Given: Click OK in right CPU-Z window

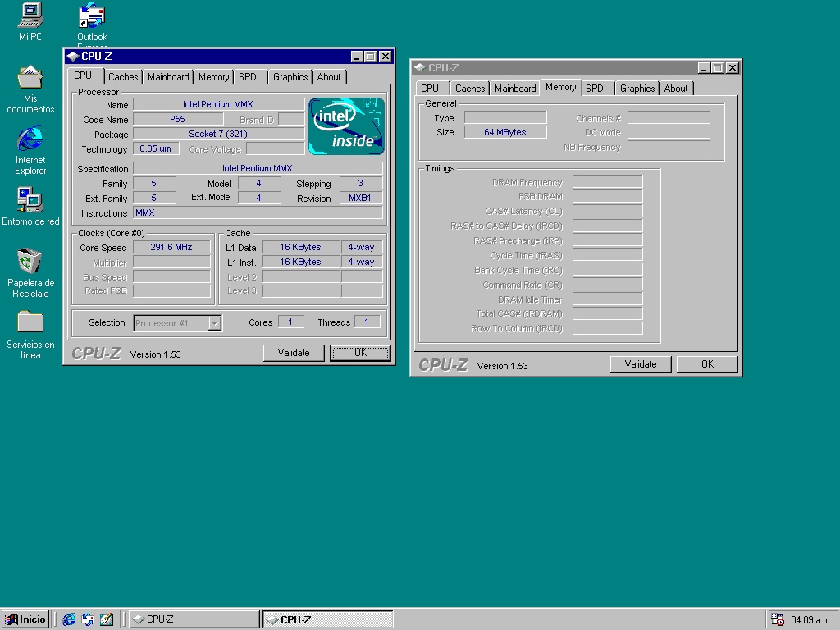Looking at the screenshot, I should click(707, 364).
